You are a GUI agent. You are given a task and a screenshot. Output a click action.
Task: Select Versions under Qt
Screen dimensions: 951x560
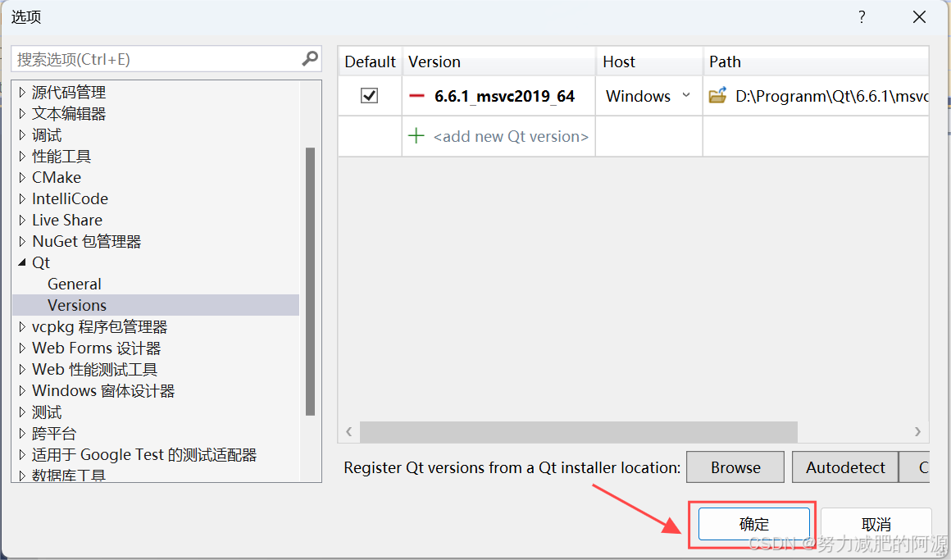77,305
